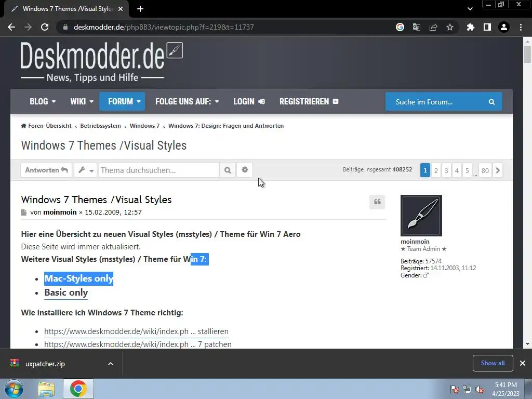Expand the FOLGE UNS AUF menu

click(187, 101)
